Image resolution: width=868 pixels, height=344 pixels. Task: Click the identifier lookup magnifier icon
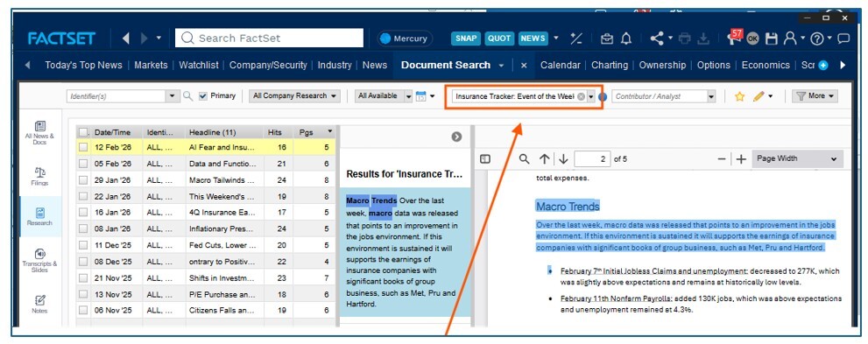click(x=187, y=96)
